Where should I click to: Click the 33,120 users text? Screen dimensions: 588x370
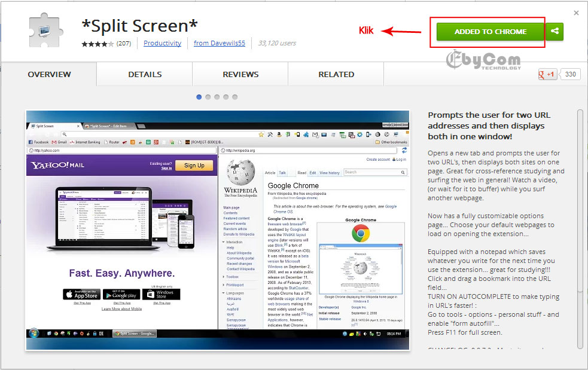277,43
